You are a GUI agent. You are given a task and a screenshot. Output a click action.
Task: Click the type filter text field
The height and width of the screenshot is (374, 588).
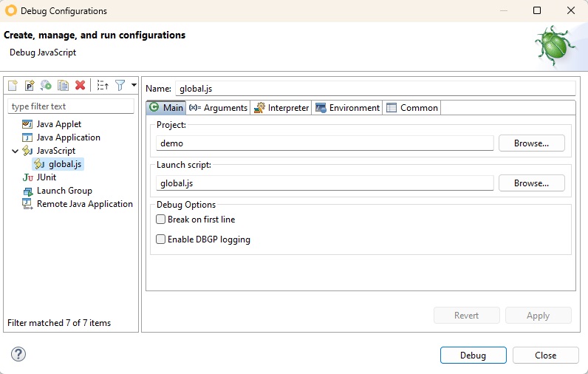pos(70,106)
